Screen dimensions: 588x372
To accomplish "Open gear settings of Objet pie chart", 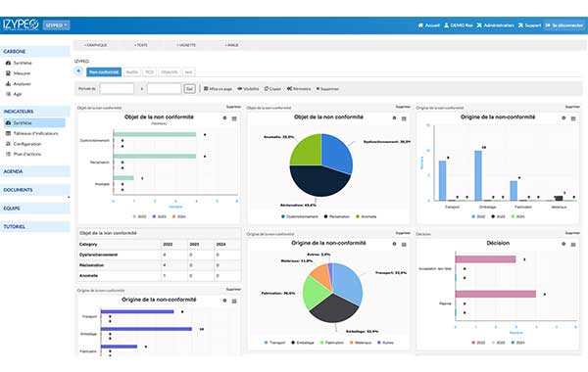I will pos(394,118).
